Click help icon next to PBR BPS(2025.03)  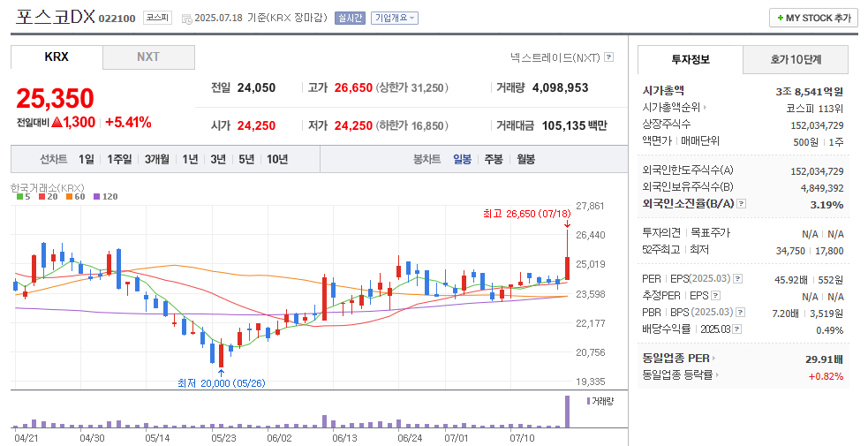click(x=741, y=313)
